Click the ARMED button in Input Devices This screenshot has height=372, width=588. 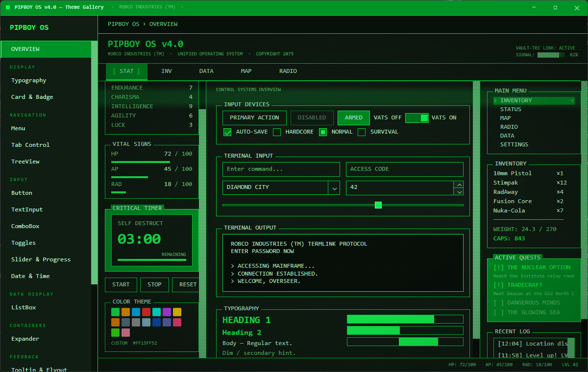[353, 117]
